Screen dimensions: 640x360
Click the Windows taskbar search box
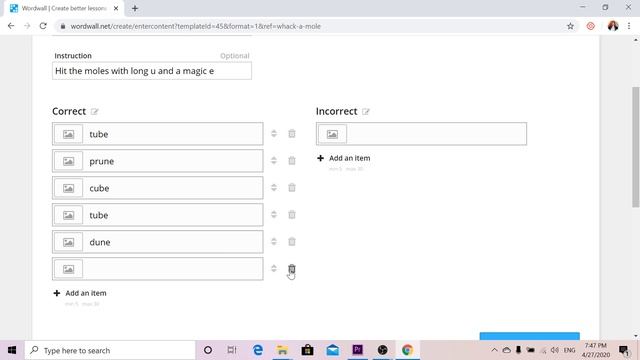(110, 350)
